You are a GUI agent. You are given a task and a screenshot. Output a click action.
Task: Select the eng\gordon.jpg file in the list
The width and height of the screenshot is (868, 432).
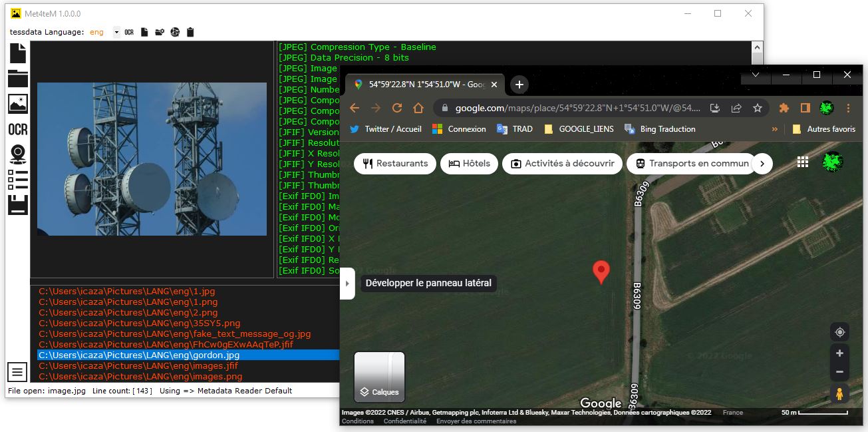click(x=188, y=355)
